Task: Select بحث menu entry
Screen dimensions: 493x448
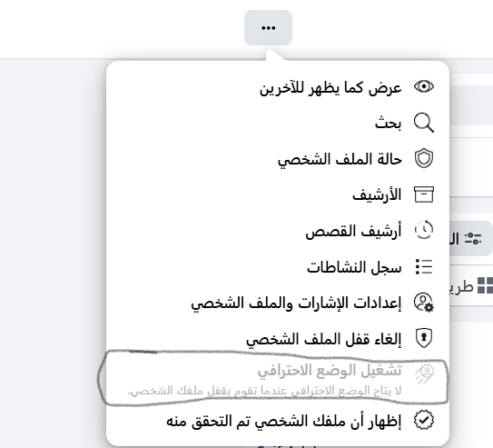Action: pyautogui.click(x=278, y=123)
